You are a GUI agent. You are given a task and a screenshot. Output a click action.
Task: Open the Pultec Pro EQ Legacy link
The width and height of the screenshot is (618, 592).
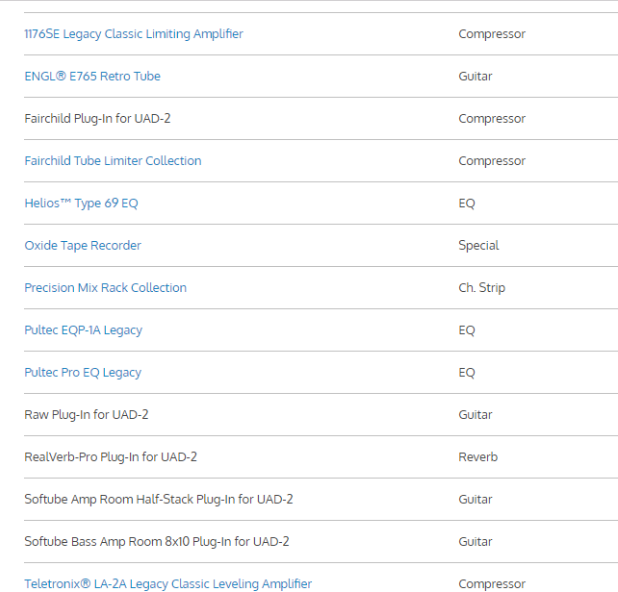82,373
